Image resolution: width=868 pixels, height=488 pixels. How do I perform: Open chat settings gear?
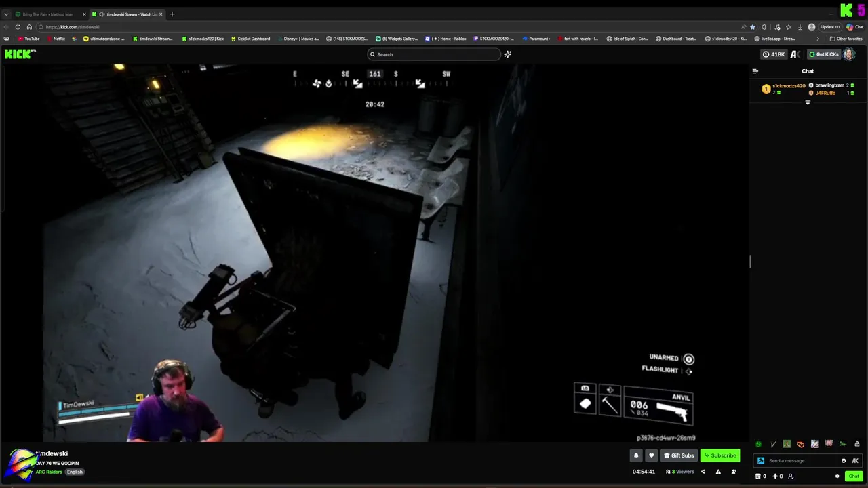[837, 476]
